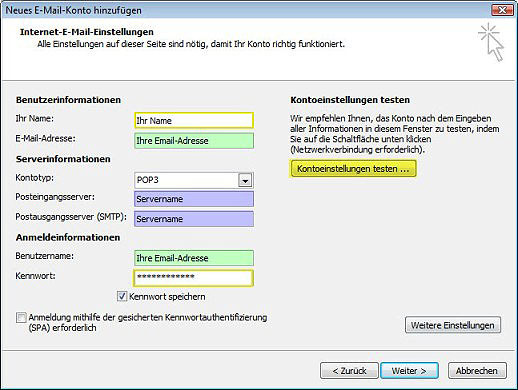Click the cursor wizard icon in header
This screenshot has width=518, height=390.
point(491,42)
